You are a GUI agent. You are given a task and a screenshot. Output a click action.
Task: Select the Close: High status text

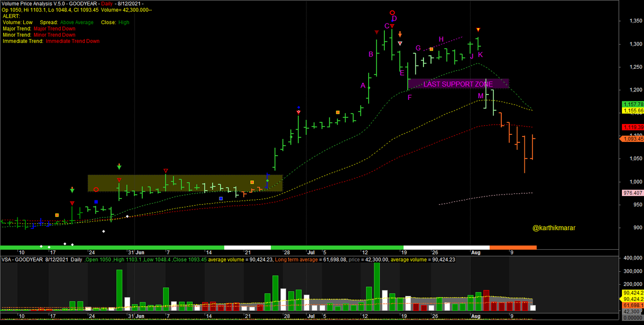pyautogui.click(x=116, y=23)
